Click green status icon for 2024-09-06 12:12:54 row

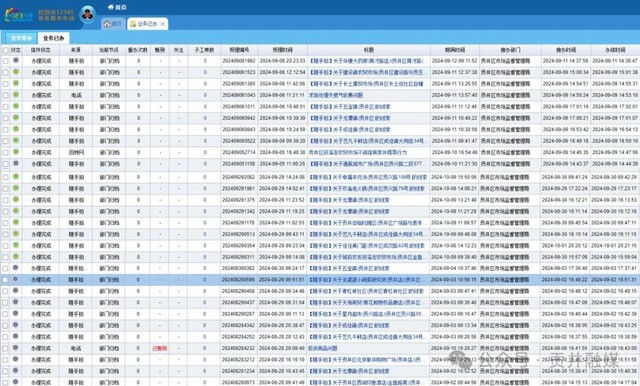(16, 72)
